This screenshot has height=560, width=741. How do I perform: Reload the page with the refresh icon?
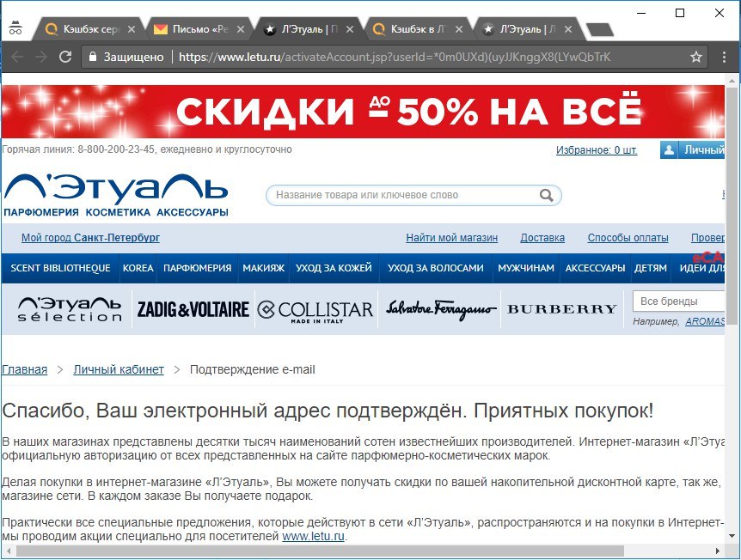(x=65, y=58)
